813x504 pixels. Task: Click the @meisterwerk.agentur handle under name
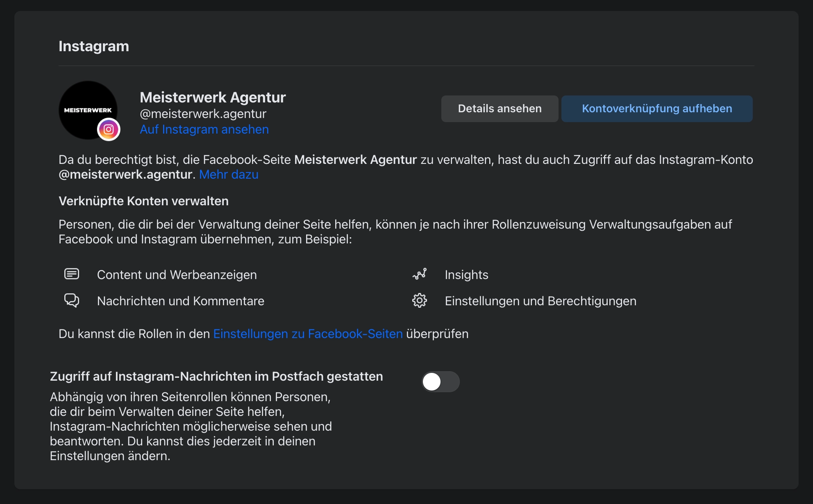pos(203,114)
